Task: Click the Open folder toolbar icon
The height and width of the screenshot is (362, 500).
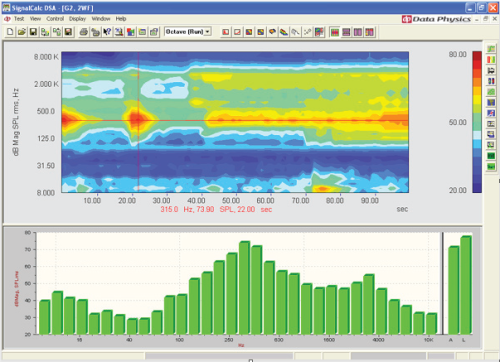Action: 22,32
